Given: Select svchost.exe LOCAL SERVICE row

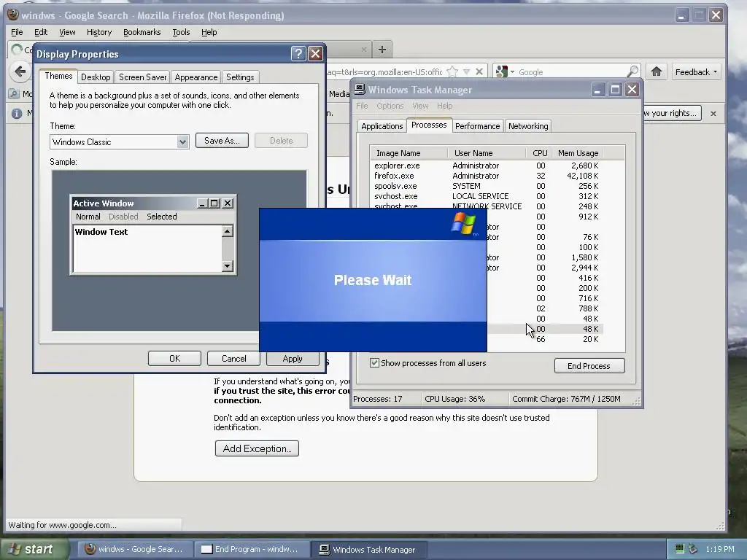Looking at the screenshot, I should point(487,196).
